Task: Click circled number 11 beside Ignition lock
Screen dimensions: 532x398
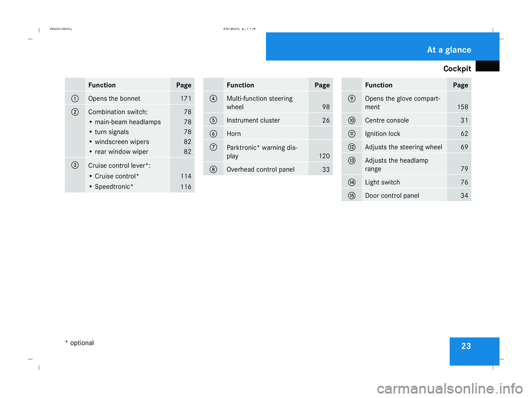Action: 352,134
